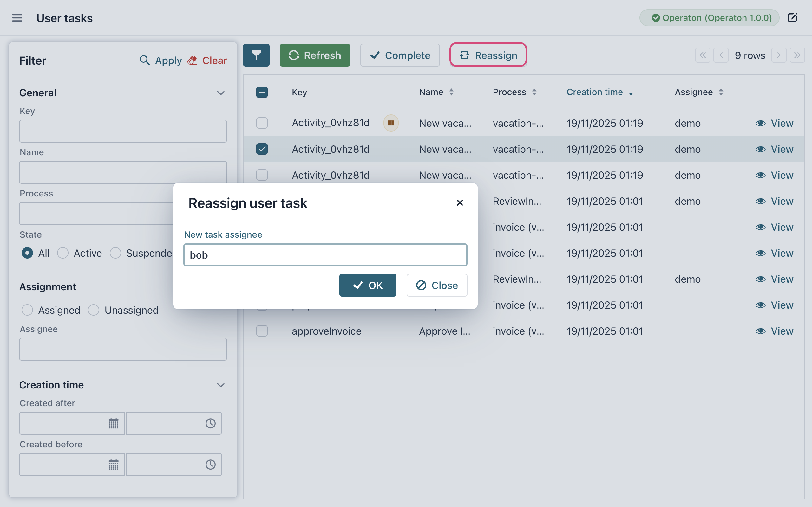
Task: Choose the Unassigned assignment filter
Action: tap(94, 310)
